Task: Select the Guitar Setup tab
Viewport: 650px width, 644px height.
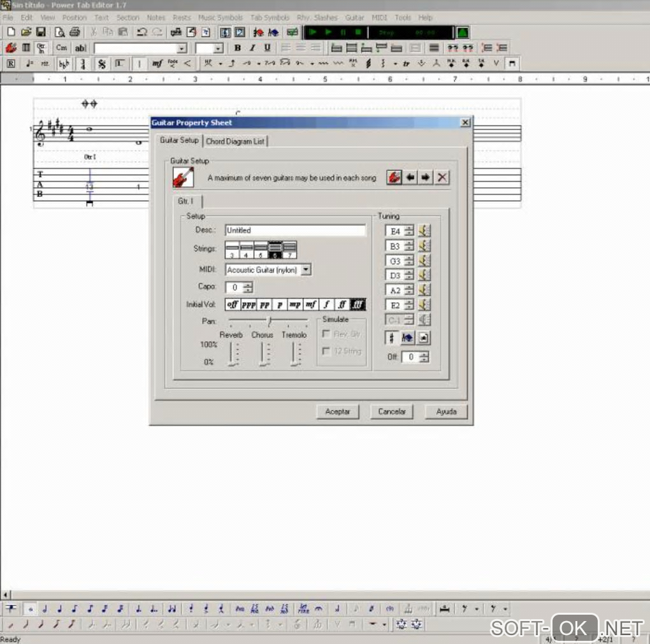Action: (x=179, y=141)
